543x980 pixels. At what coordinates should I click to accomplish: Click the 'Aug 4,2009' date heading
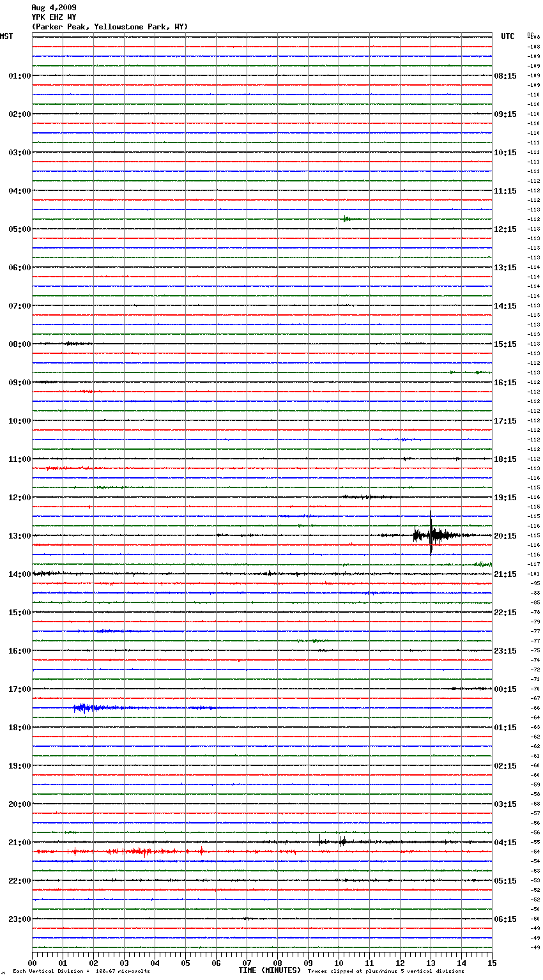(x=54, y=8)
